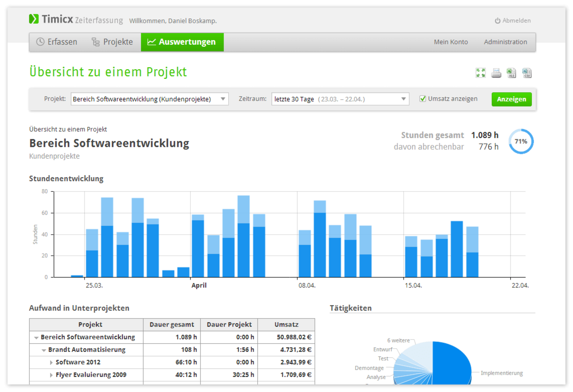Viewport: 573px width, 392px height.
Task: Click the clock icon on Erfassen
Action: (x=40, y=42)
